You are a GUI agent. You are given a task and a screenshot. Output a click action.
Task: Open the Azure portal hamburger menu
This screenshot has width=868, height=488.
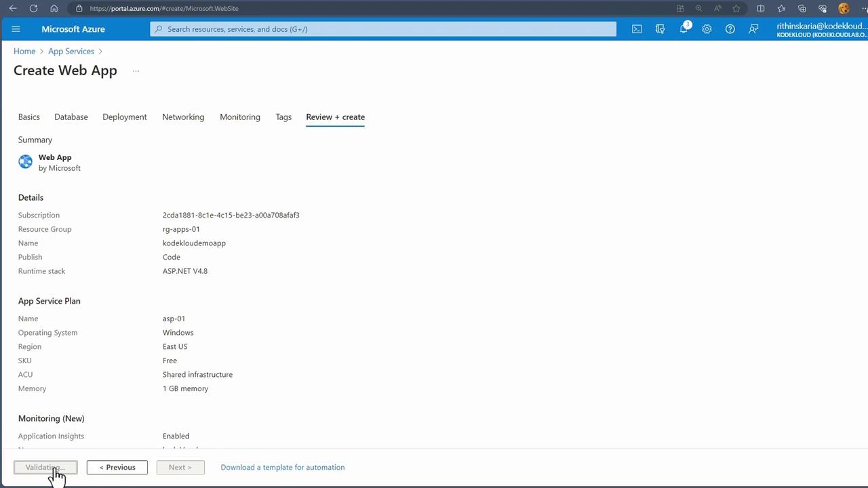(x=16, y=29)
